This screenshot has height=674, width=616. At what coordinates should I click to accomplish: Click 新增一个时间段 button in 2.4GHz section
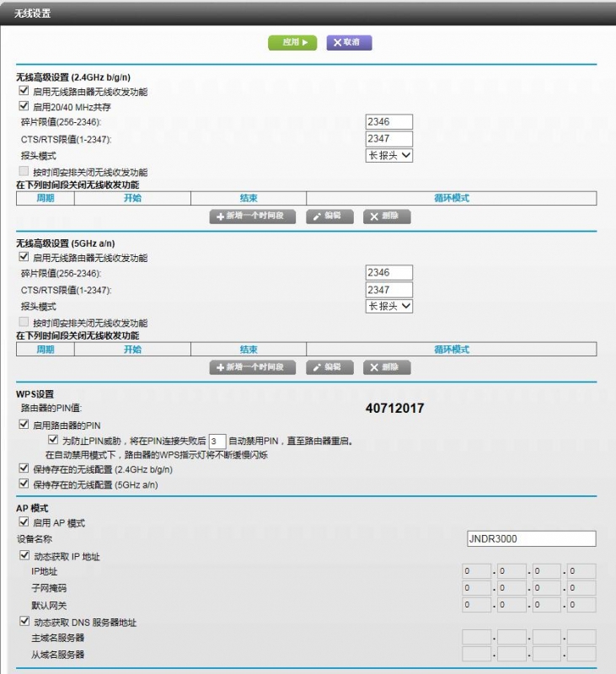point(252,217)
